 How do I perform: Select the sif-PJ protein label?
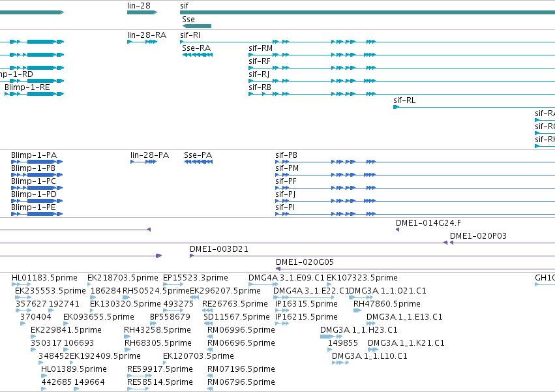[x=285, y=194]
